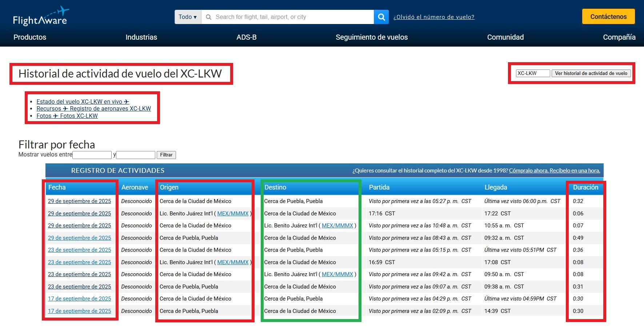
Task: Click the first date filter input field
Action: pos(92,155)
